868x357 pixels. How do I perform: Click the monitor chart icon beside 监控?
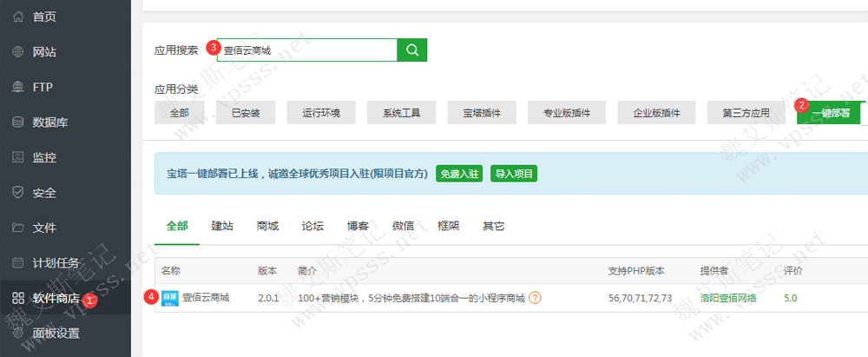[x=18, y=157]
